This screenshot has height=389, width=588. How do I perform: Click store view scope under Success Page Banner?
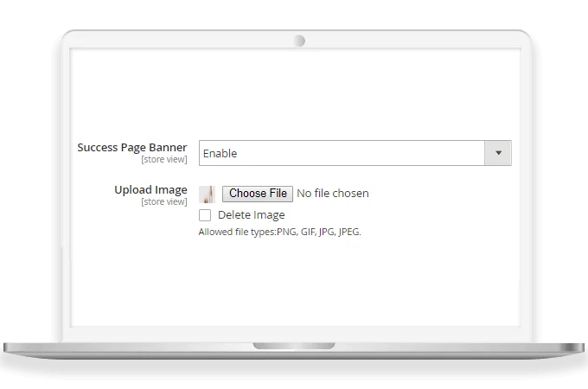[164, 160]
